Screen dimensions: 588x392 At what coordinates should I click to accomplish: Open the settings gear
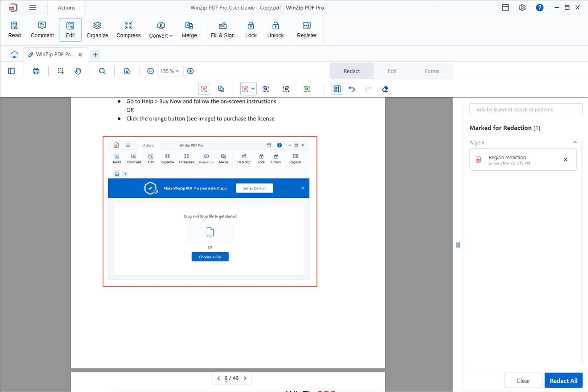[x=522, y=8]
